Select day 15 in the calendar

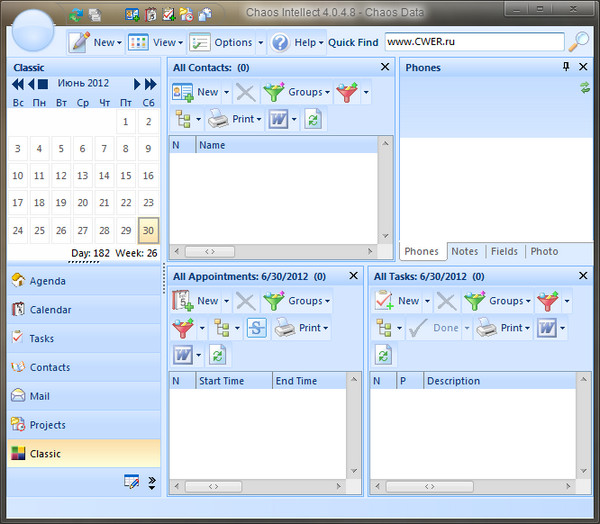click(x=126, y=176)
